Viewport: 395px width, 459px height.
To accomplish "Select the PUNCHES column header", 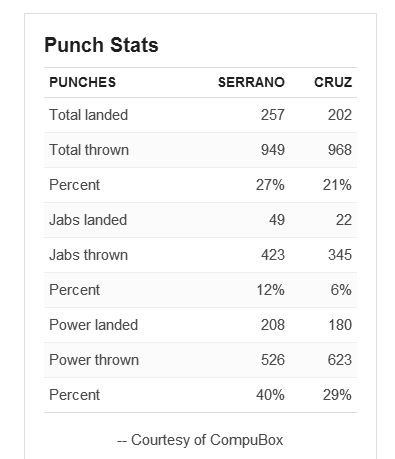I will coord(83,82).
